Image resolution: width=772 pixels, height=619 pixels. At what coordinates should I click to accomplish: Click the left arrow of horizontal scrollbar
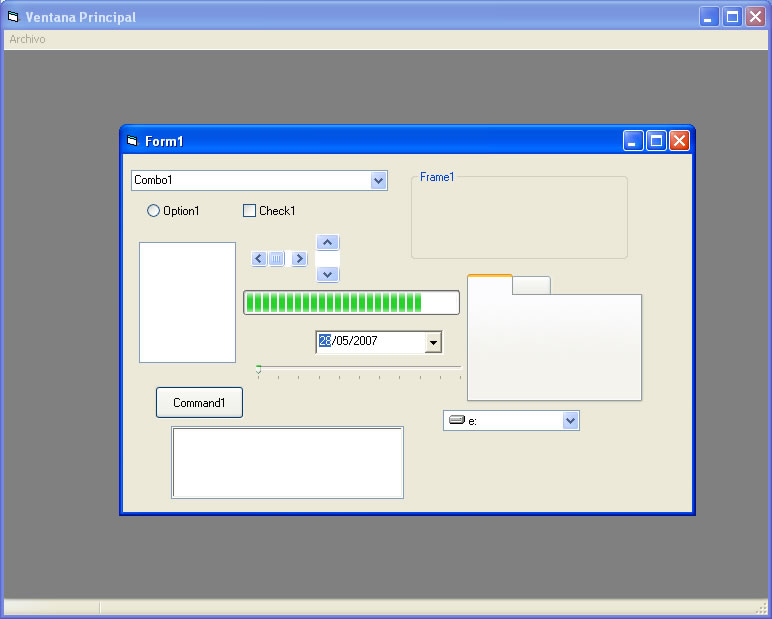coord(258,259)
